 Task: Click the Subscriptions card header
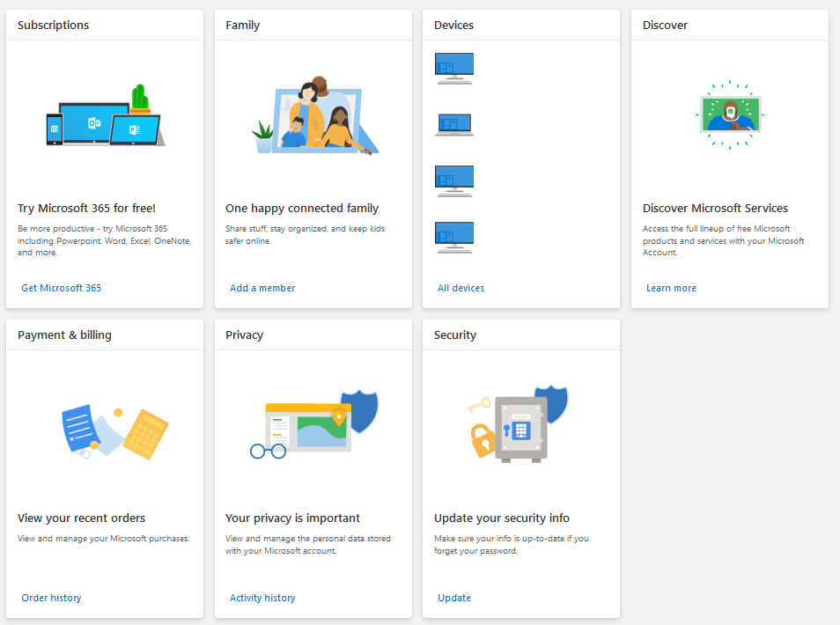pos(105,26)
